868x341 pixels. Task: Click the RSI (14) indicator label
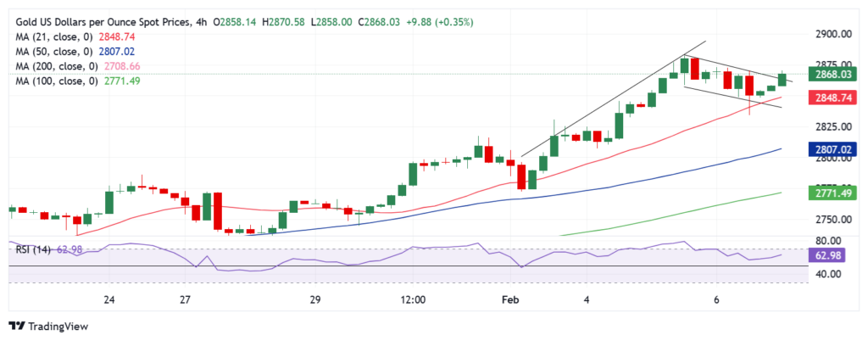coord(32,249)
